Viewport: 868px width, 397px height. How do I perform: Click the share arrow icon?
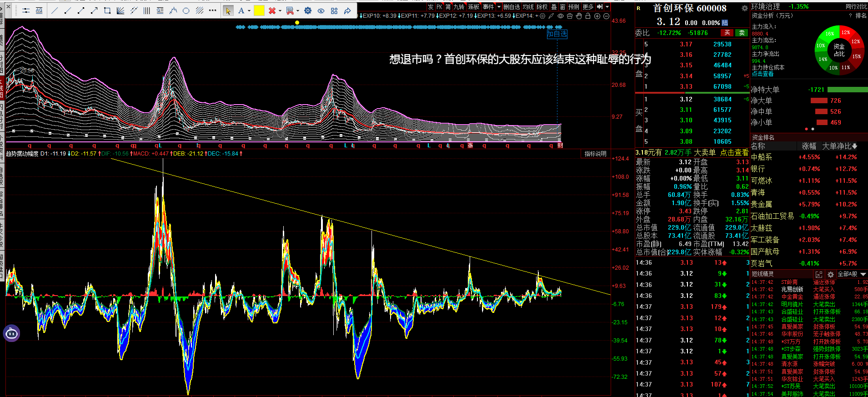(347, 10)
